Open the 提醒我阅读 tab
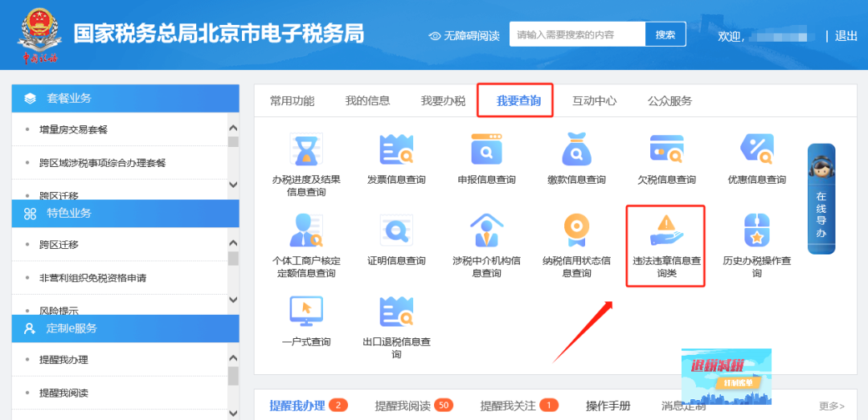868x420 pixels. click(403, 406)
